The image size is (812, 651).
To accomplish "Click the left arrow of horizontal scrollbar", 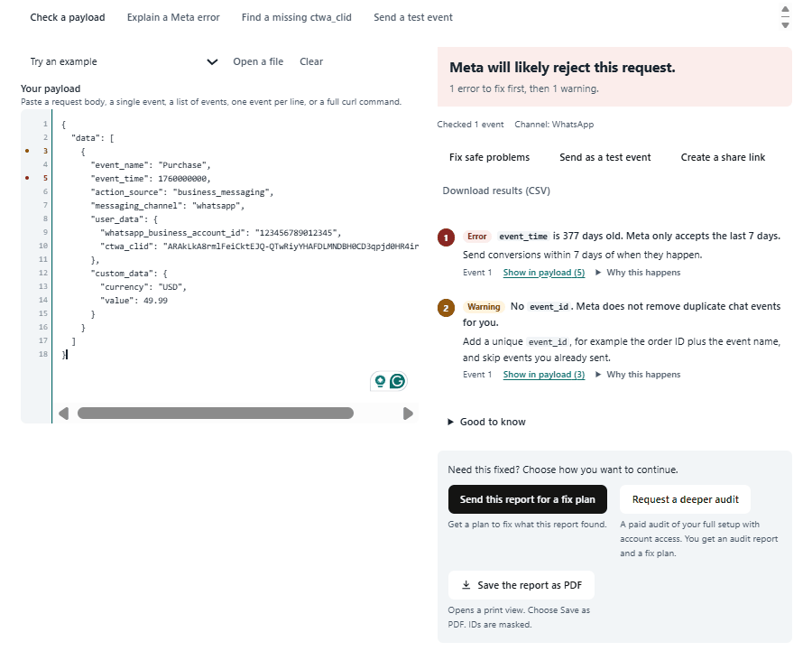I will (64, 414).
